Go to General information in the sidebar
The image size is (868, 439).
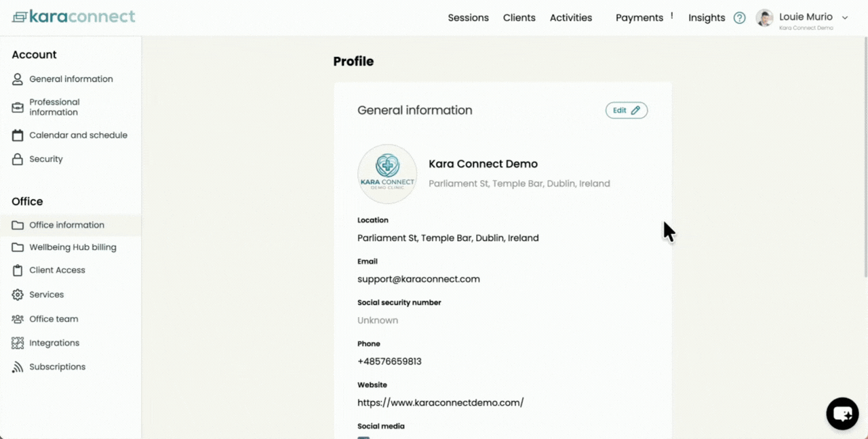pyautogui.click(x=71, y=79)
